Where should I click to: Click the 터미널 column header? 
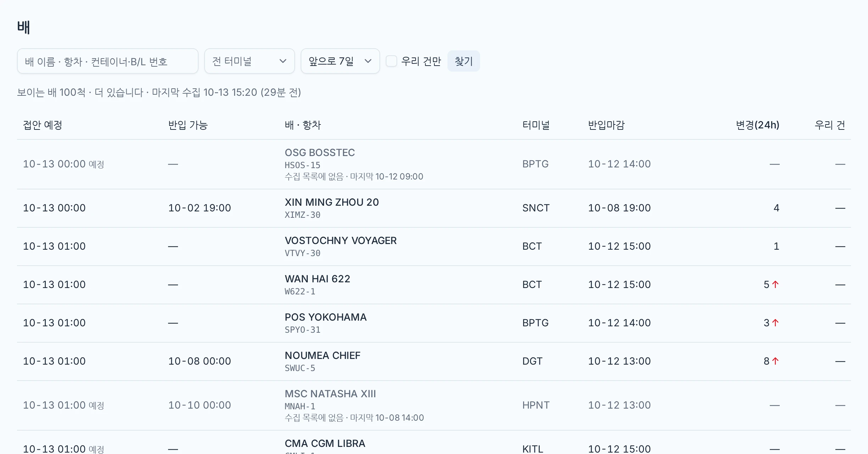click(x=536, y=125)
